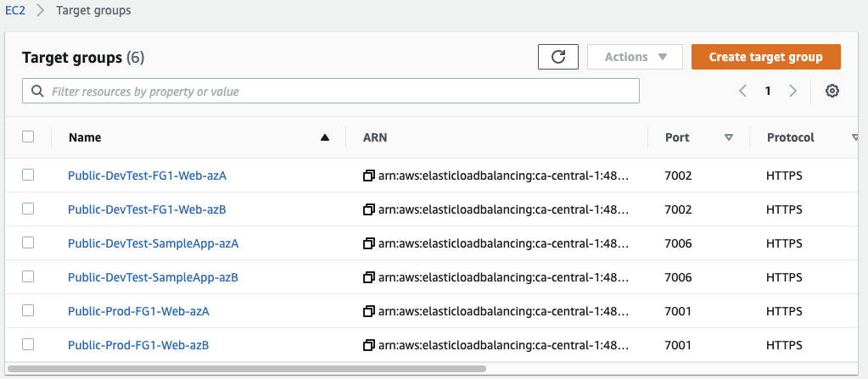Screen dimensions: 868x379
Task: Navigate to EC2 breadcrumb
Action: click(x=15, y=10)
